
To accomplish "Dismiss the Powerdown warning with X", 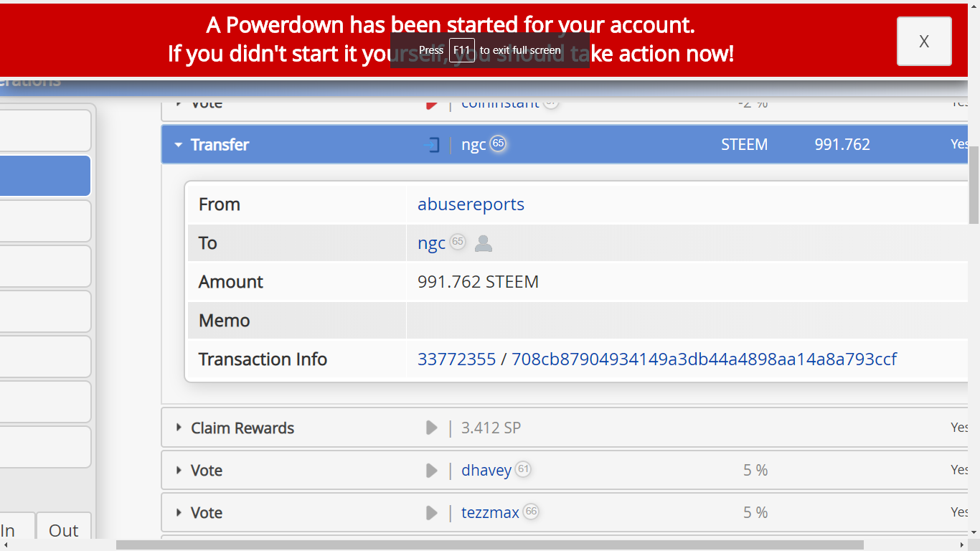I will click(924, 42).
